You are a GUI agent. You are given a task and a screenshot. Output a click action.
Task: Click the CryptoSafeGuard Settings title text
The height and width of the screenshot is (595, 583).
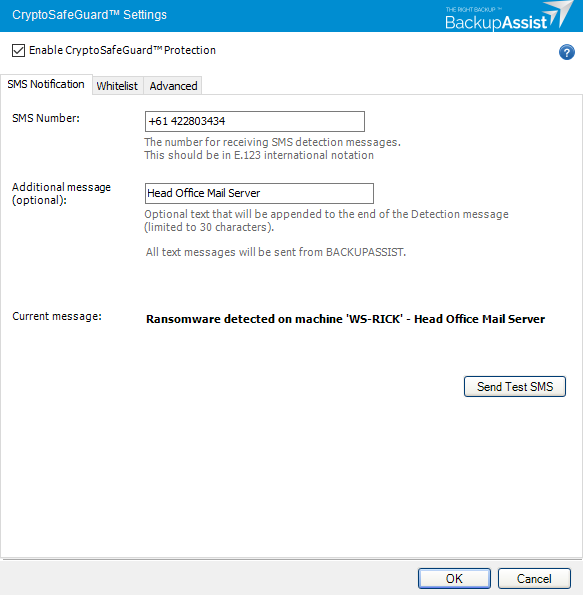pyautogui.click(x=89, y=15)
